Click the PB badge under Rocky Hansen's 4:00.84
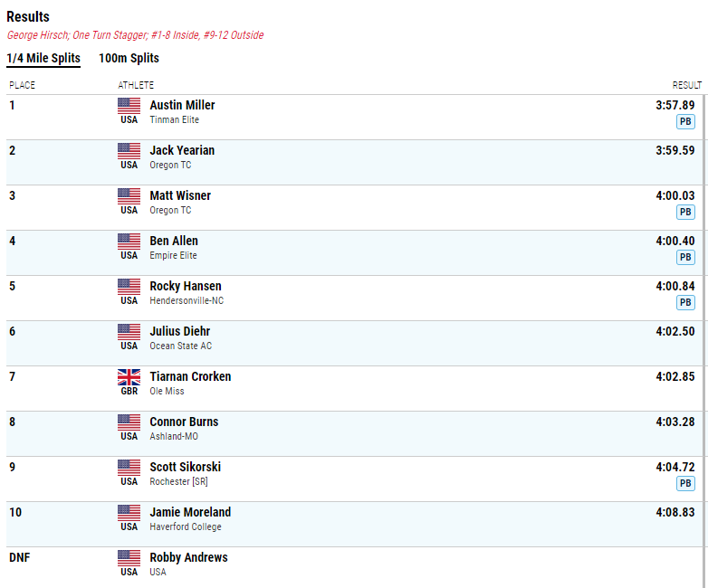 pos(685,302)
